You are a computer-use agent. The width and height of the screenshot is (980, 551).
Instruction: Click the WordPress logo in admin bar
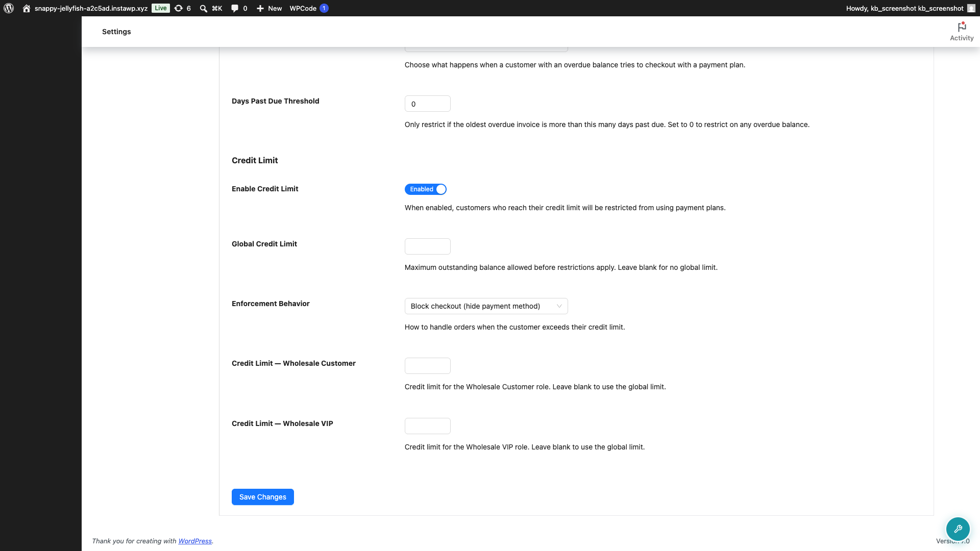[9, 8]
